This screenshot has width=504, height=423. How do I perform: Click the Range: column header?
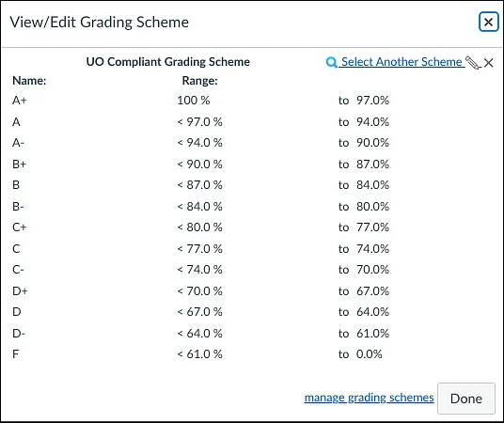coord(200,81)
